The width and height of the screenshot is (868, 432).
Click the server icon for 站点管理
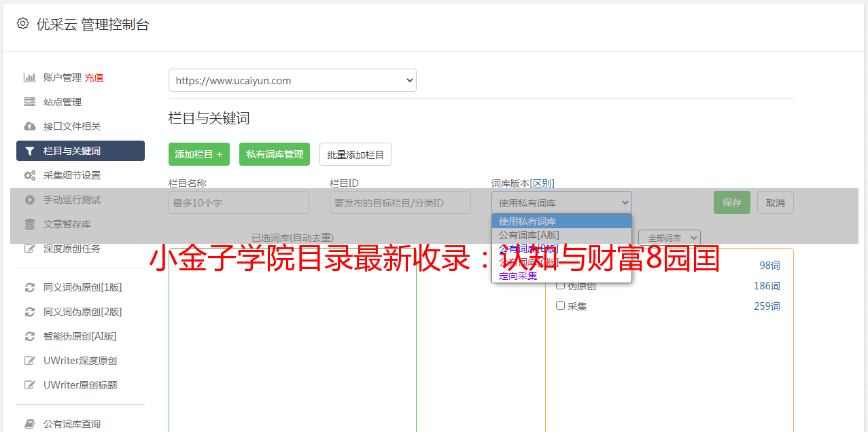pyautogui.click(x=30, y=102)
